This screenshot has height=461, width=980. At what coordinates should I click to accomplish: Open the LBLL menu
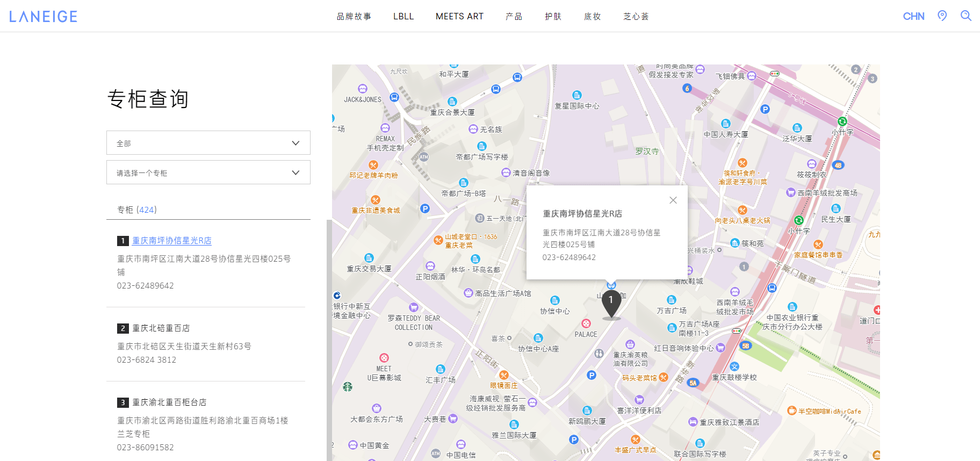[x=403, y=16]
